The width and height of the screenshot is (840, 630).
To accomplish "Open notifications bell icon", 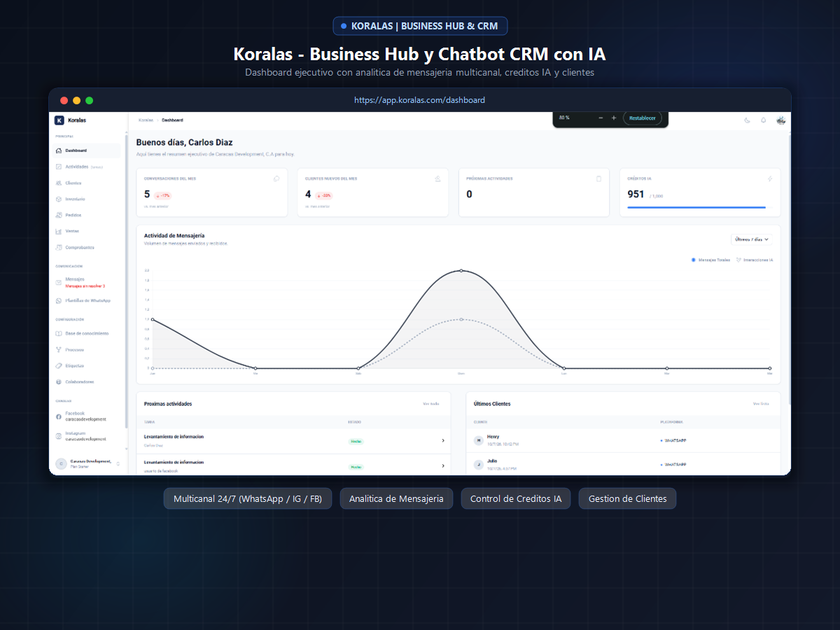I will [764, 120].
